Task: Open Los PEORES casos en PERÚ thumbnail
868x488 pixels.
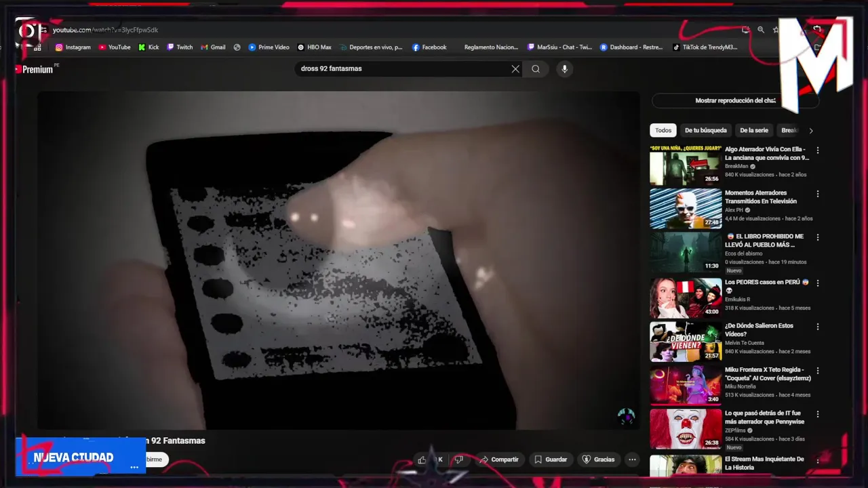Action: coord(686,298)
